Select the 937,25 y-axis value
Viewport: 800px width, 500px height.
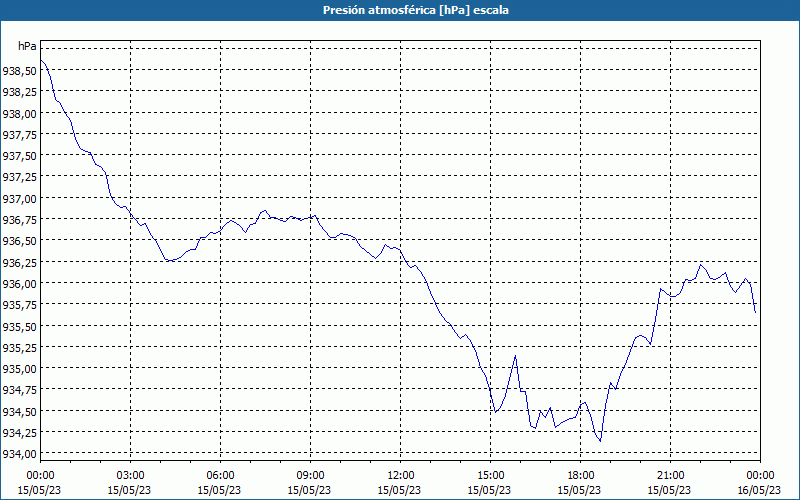(19, 177)
